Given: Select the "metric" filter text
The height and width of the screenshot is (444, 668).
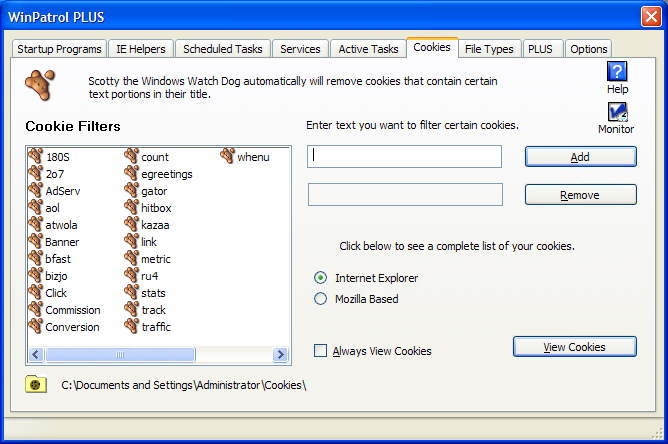Looking at the screenshot, I should tap(156, 259).
